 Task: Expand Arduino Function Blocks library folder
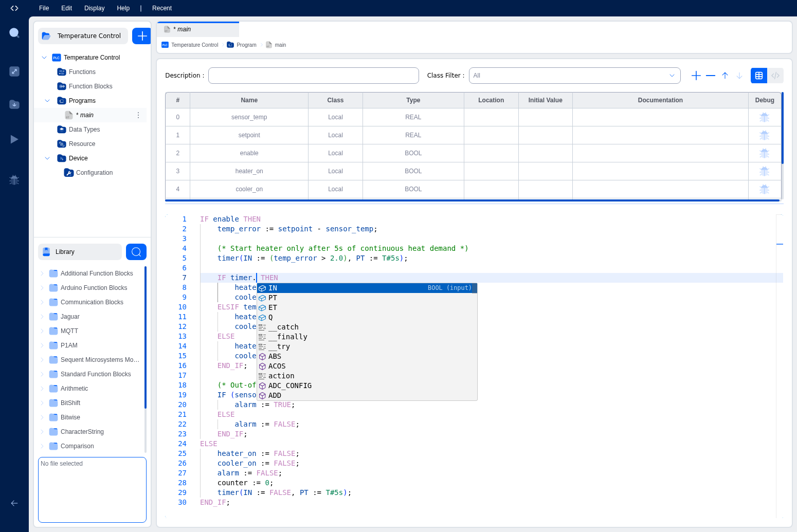[42, 288]
